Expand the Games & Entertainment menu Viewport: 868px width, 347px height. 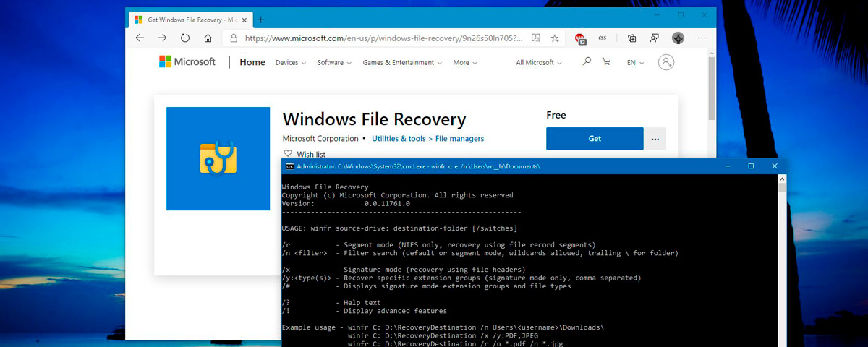403,63
